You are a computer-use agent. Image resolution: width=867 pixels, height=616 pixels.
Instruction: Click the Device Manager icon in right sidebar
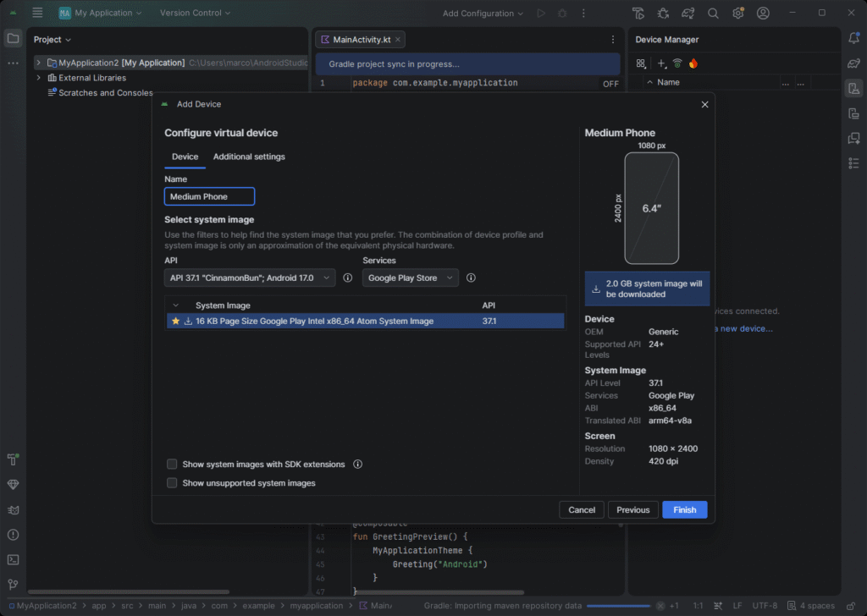(x=853, y=88)
